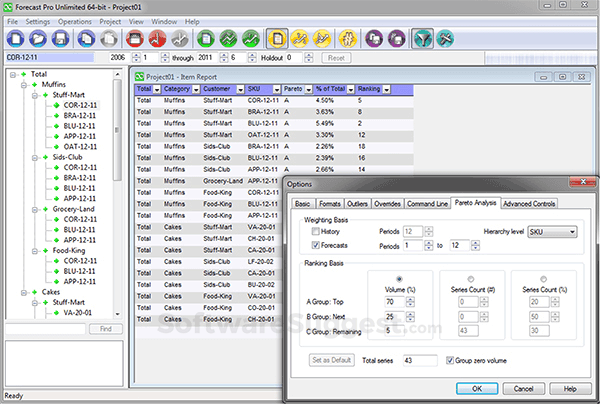This screenshot has width=600, height=404.
Task: Switch to the Advanced Controls tab
Action: coord(530,203)
